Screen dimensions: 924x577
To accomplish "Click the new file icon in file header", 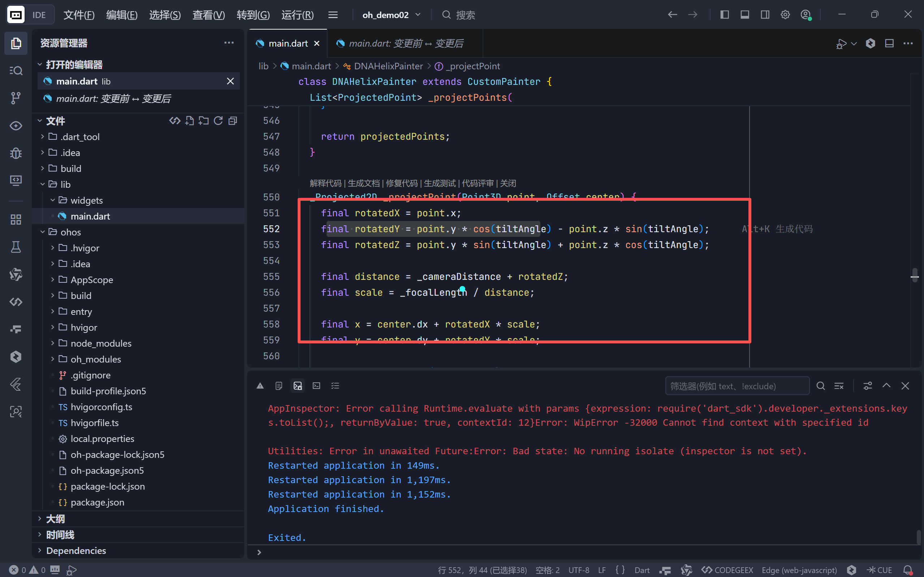I will [189, 121].
